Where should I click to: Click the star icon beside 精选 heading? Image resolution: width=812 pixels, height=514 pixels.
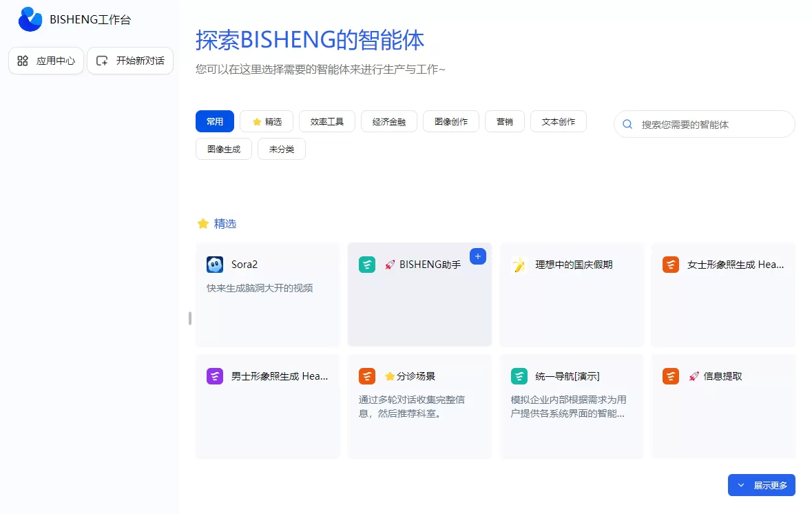click(x=203, y=224)
